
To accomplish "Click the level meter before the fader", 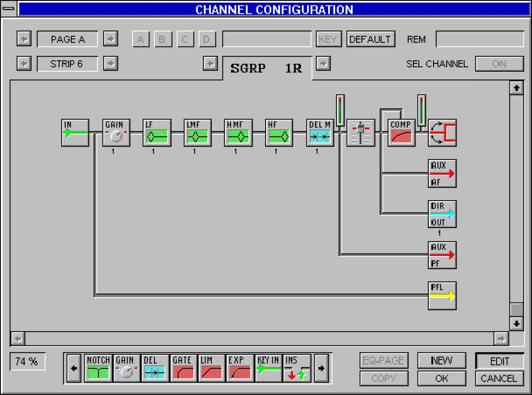I will [340, 110].
